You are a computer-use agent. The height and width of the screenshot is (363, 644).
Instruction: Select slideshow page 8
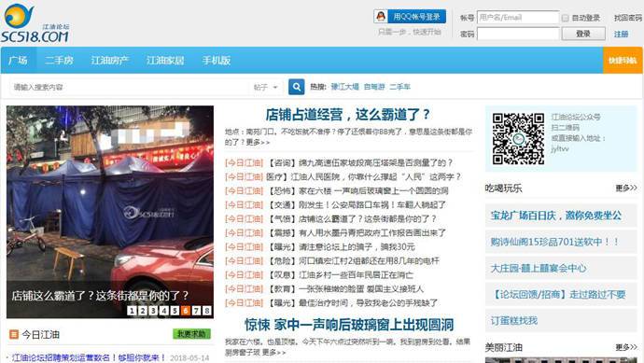pos(207,311)
